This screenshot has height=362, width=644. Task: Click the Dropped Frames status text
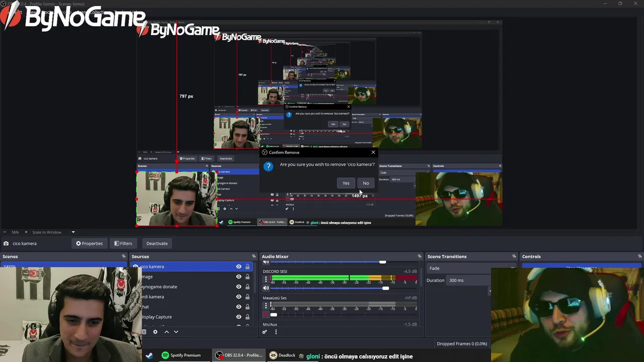(462, 344)
